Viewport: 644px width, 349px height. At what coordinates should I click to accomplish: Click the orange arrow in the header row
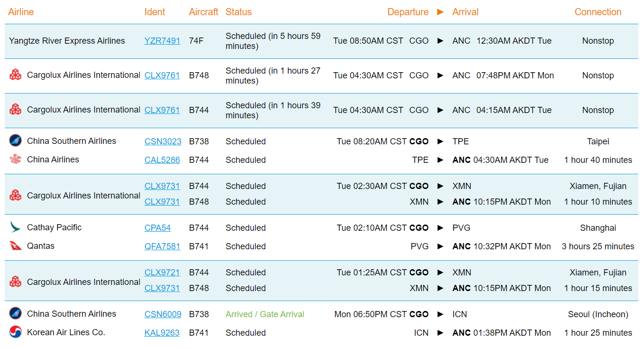click(x=440, y=12)
